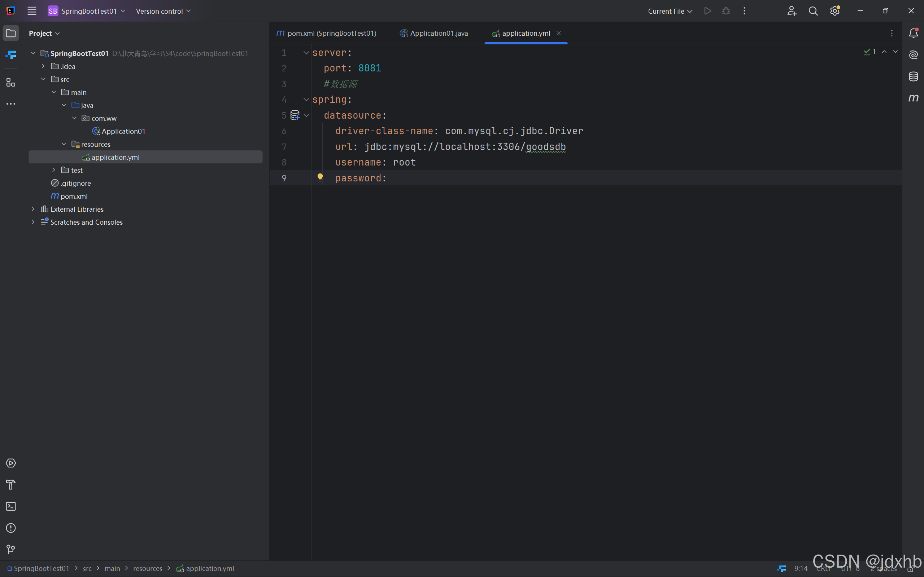Click the resources breadcrumb in status bar
The width and height of the screenshot is (924, 577).
(147, 568)
